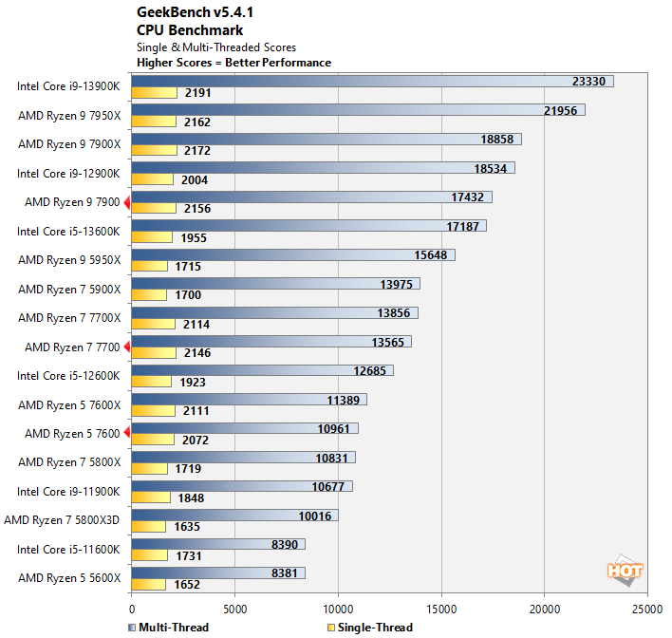Select the Intel Core i9-13900K multi-thread bar
672x638 pixels.
tap(372, 82)
